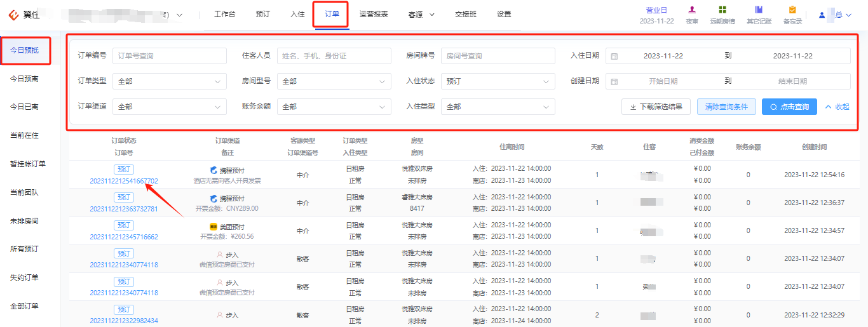Screen dimensions: 868x327
Task: Click 创建日期 开始日期 field
Action: click(x=663, y=81)
